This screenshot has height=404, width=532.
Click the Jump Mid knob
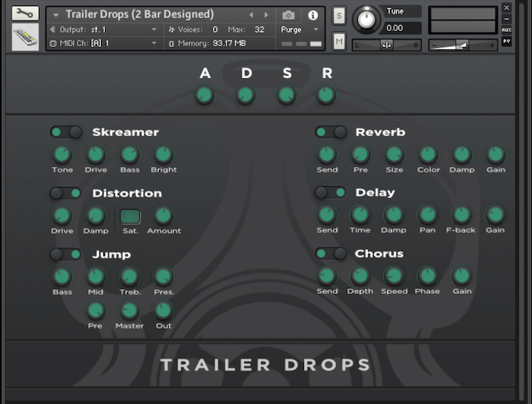96,277
